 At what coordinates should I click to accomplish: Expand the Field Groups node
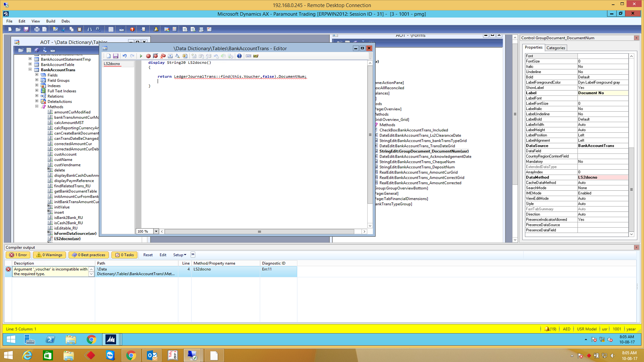point(37,80)
